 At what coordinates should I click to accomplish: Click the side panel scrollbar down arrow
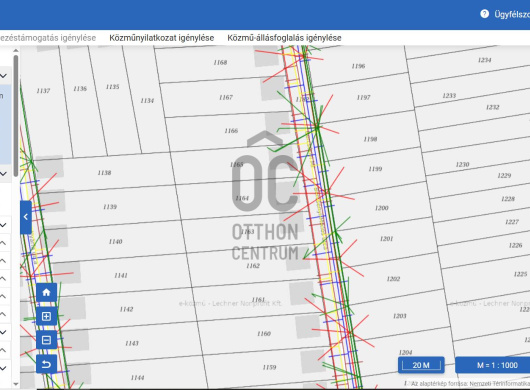16,384
